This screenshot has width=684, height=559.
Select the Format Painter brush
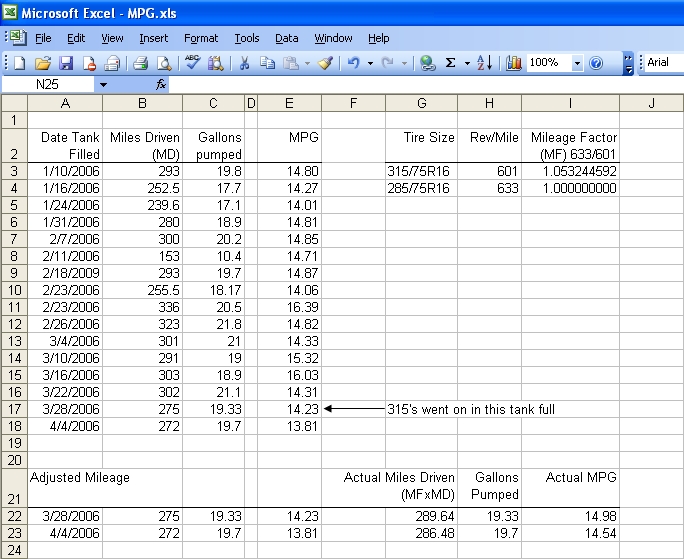coord(325,63)
